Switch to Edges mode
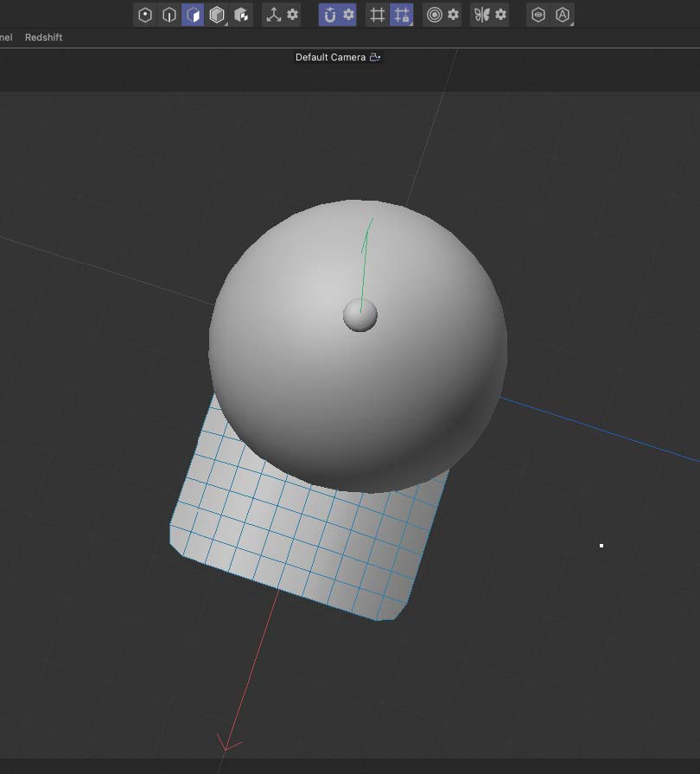700x774 pixels. 169,15
